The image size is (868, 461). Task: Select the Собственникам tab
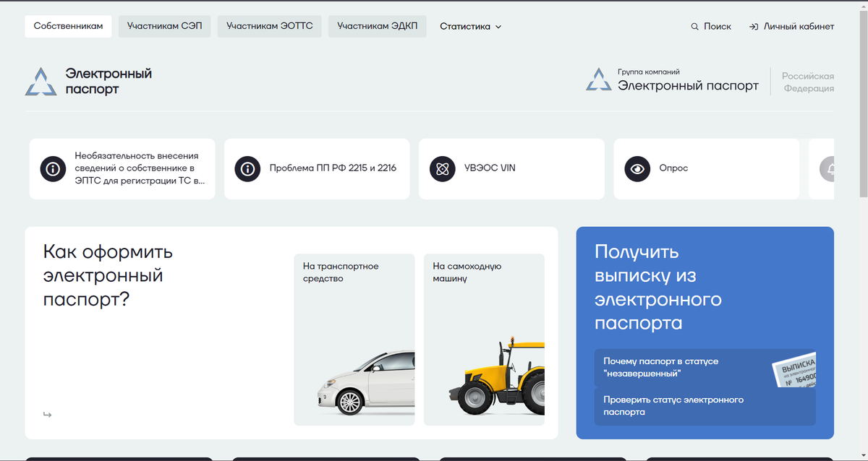click(68, 26)
